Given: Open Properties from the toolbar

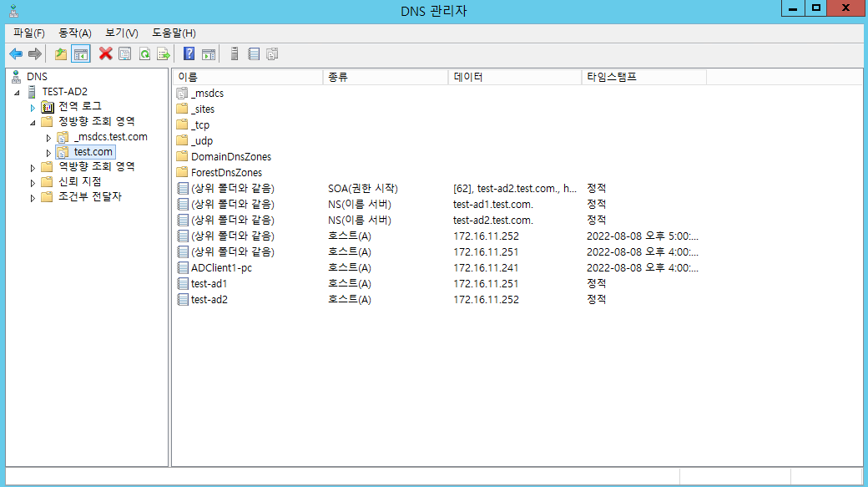Looking at the screenshot, I should (125, 53).
